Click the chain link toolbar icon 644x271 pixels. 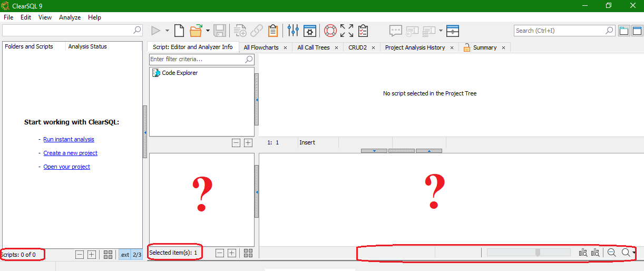(x=257, y=31)
